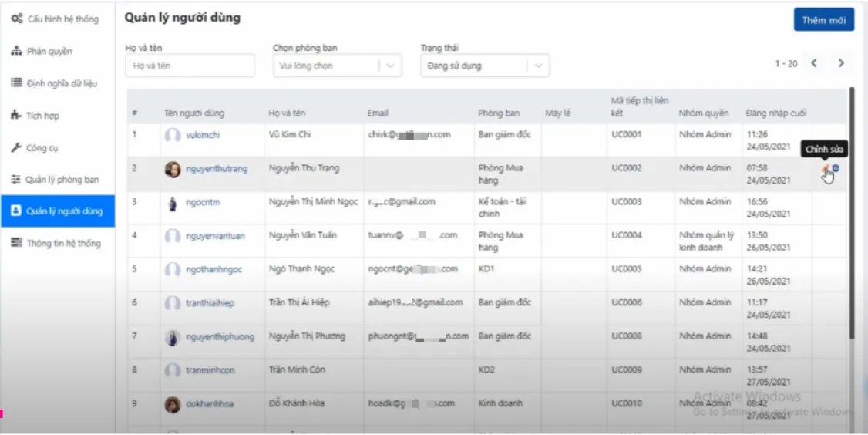Click avatar of user tranthiaihiep
This screenshot has width=868, height=435.
pyautogui.click(x=173, y=303)
